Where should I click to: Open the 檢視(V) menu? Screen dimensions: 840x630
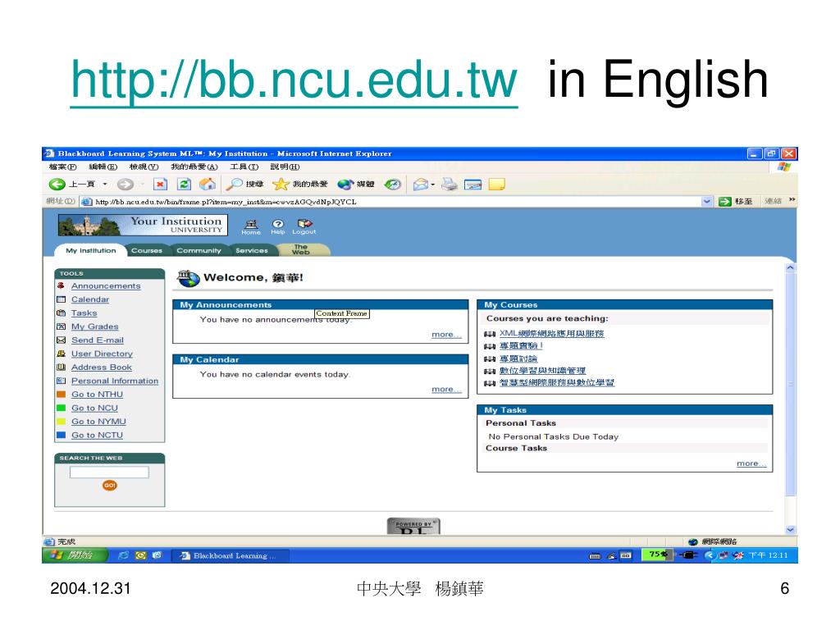pyautogui.click(x=144, y=167)
